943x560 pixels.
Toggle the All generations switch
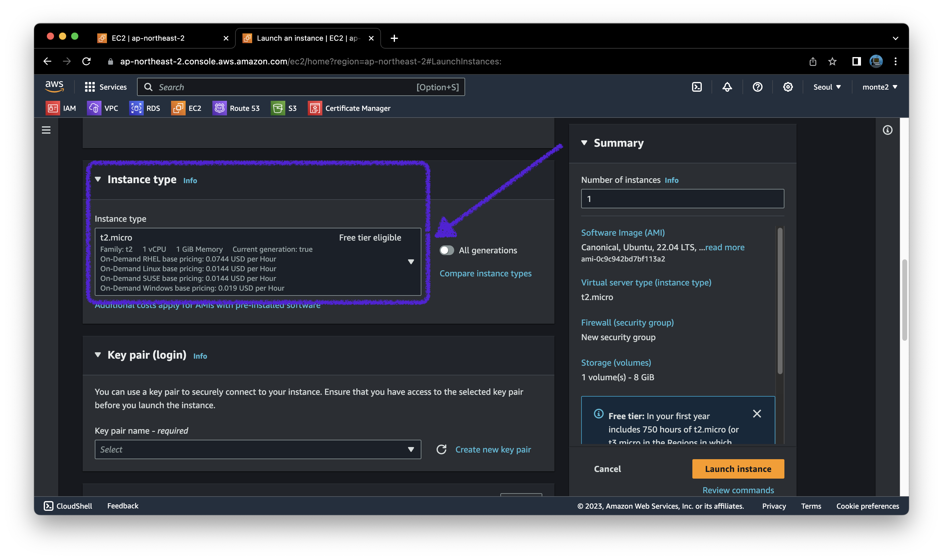pyautogui.click(x=447, y=251)
